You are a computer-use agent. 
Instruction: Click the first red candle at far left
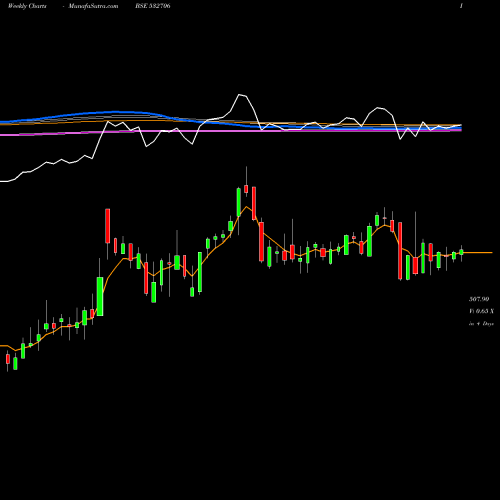point(8,359)
